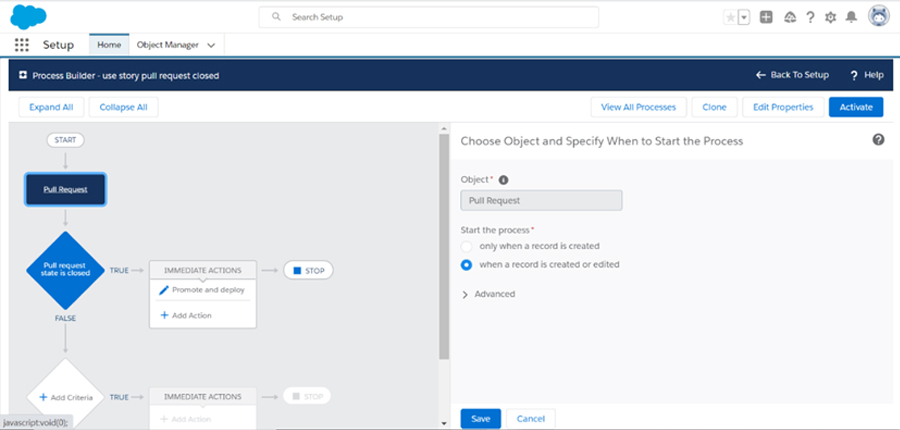The height and width of the screenshot is (430, 900).
Task: Expand the Advanced section
Action: coord(488,294)
